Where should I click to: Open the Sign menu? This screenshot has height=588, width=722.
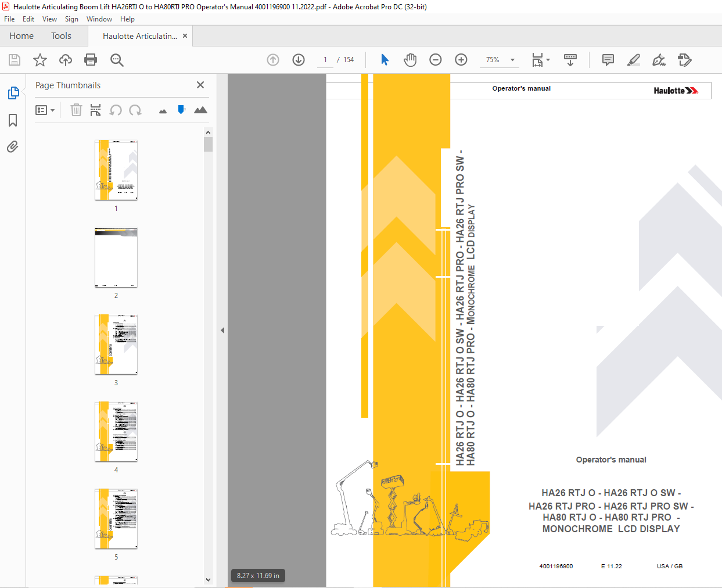click(x=71, y=19)
